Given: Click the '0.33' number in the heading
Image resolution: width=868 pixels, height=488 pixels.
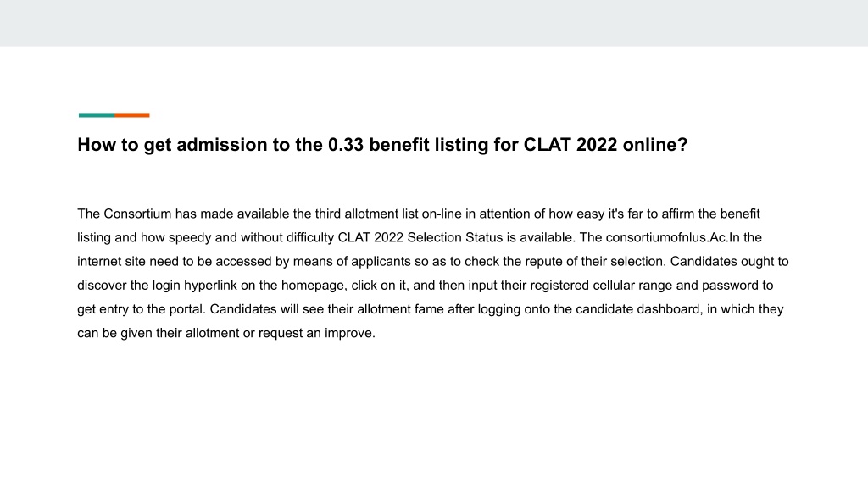Looking at the screenshot, I should tap(346, 145).
